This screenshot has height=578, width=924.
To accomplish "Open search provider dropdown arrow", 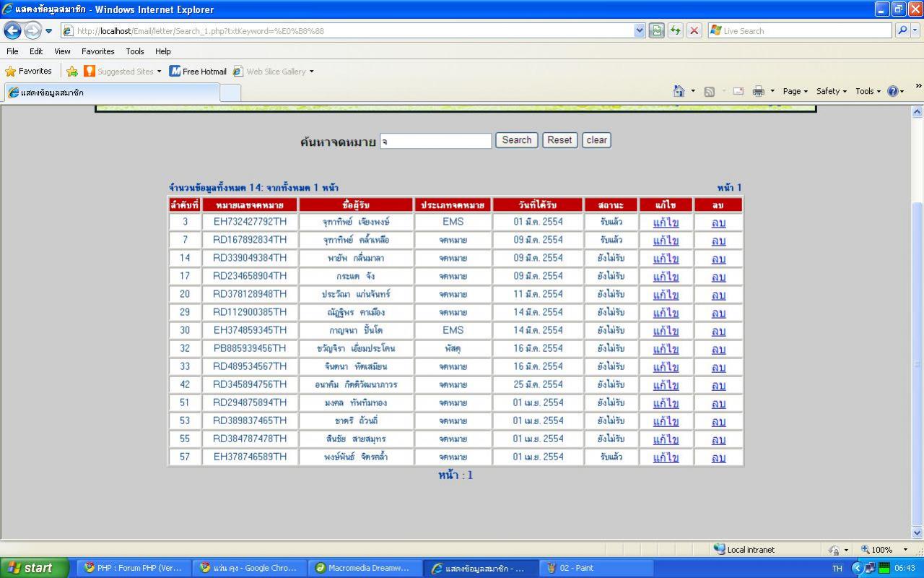I will tap(916, 31).
